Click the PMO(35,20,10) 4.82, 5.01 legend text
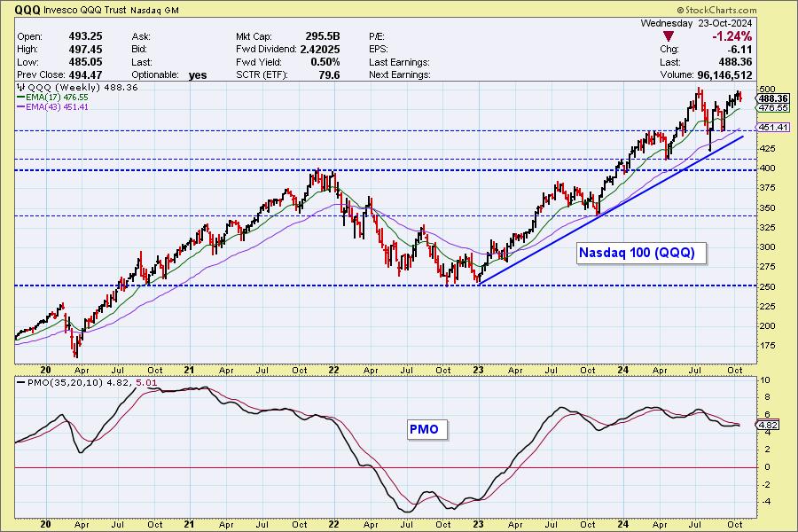Screen dimensions: 798x532 pyautogui.click(x=91, y=383)
